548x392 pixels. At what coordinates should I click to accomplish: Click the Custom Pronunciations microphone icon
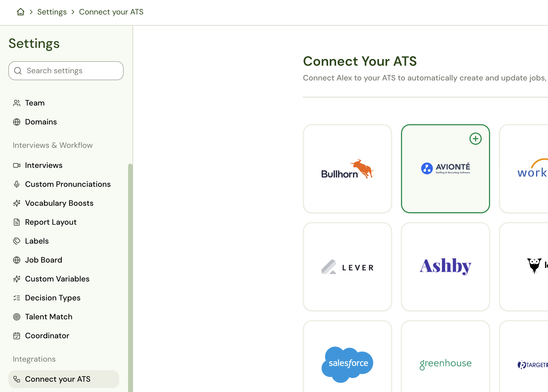[x=17, y=184]
